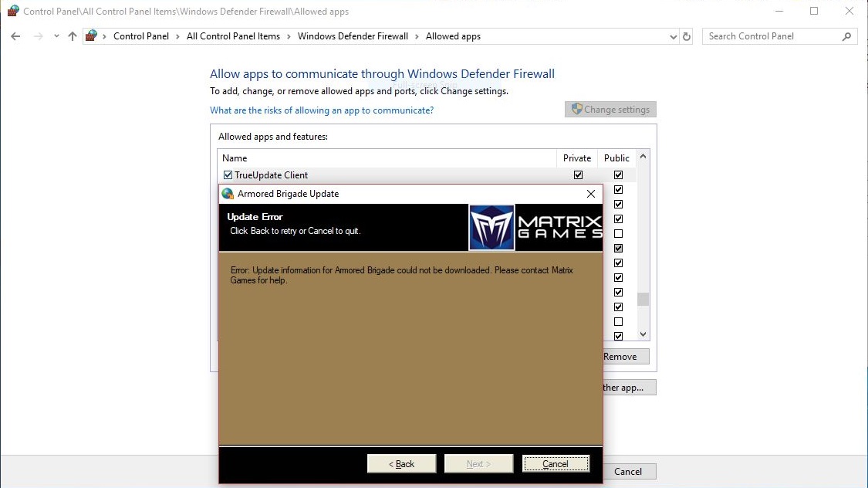Open the All Control Panel Items breadcrumb

233,36
